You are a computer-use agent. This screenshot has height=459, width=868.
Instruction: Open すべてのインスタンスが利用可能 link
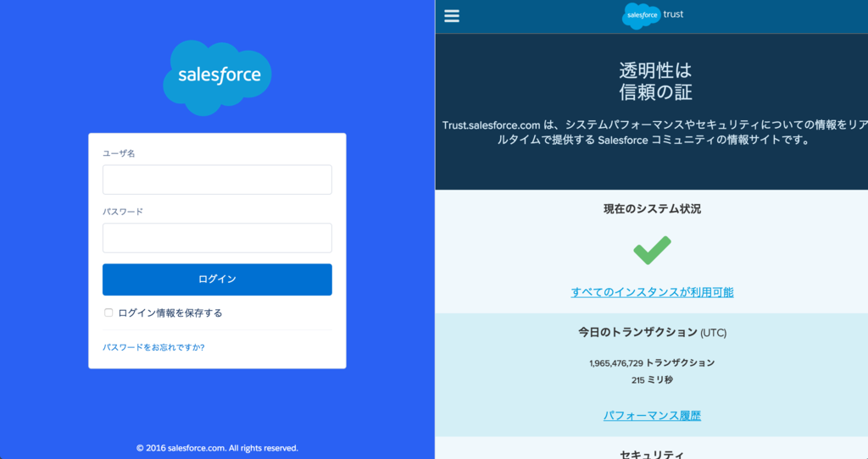tap(652, 292)
